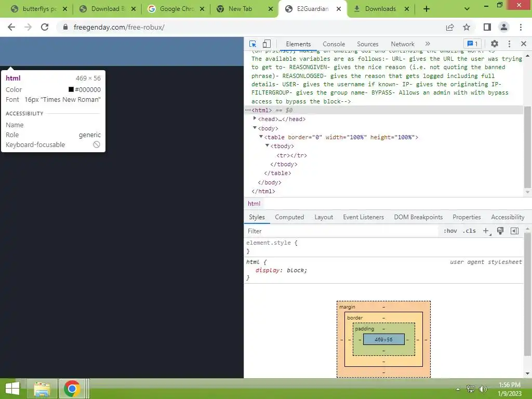Screen dimensions: 532x399
Task: Switch to the Network tab
Action: pos(403,44)
